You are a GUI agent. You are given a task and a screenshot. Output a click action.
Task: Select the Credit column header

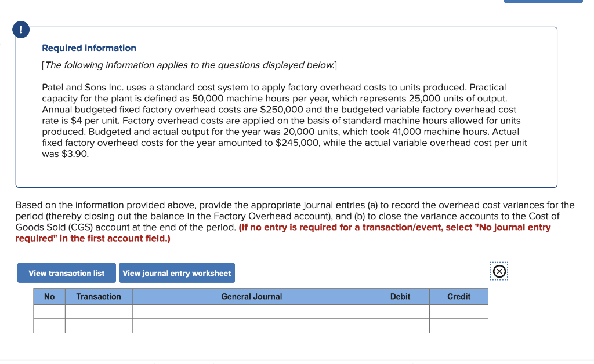click(459, 296)
